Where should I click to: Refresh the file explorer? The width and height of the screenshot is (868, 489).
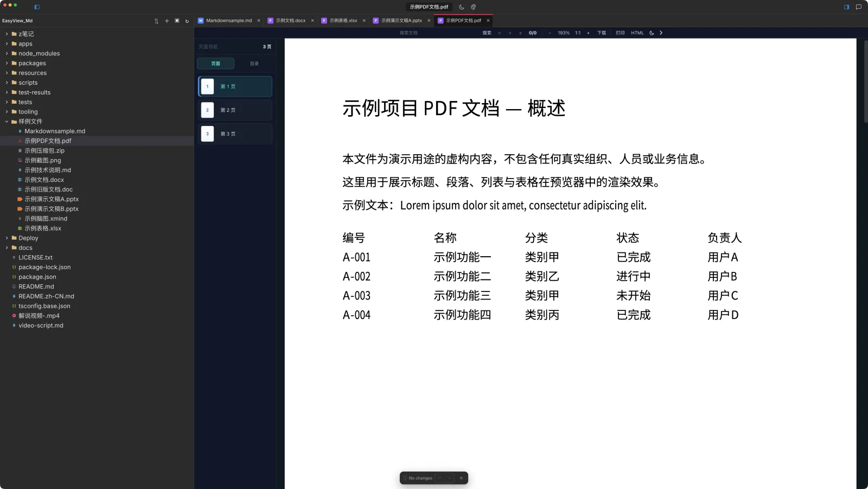click(x=187, y=21)
